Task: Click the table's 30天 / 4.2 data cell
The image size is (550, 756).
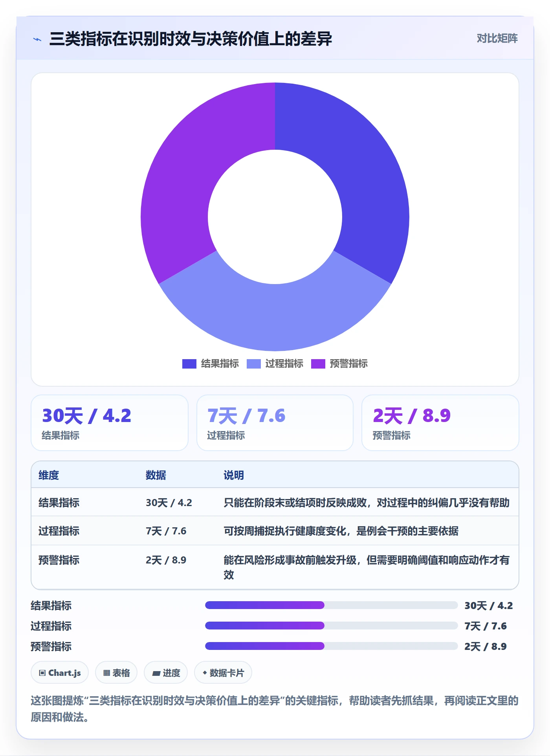Action: 169,503
